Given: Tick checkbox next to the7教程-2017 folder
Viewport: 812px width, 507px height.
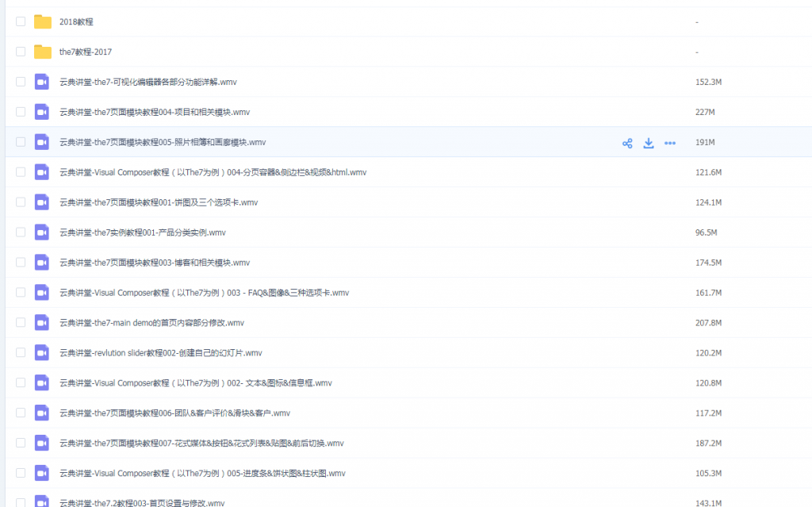Looking at the screenshot, I should [x=21, y=52].
